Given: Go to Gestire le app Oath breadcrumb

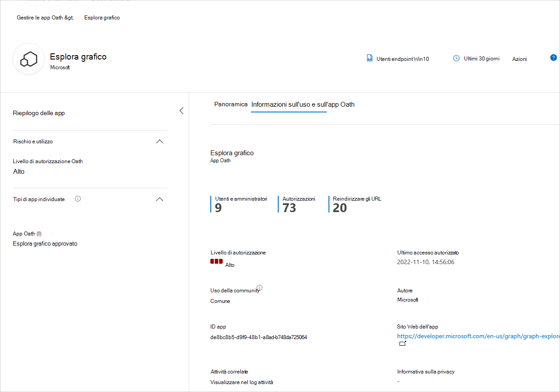Looking at the screenshot, I should 45,18.
